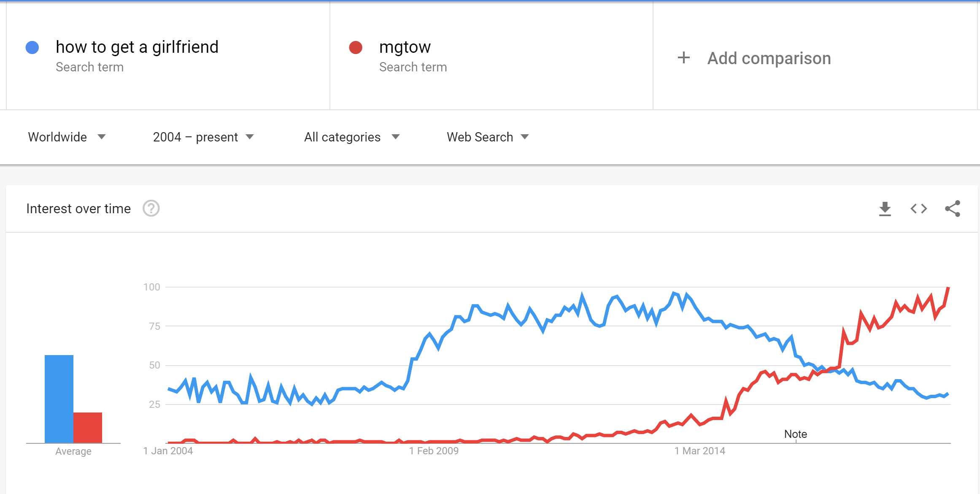
Task: Open the Web Search type dropdown
Action: [x=488, y=137]
